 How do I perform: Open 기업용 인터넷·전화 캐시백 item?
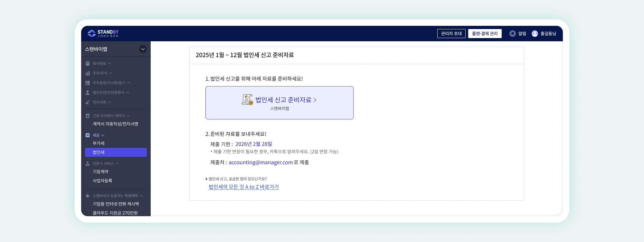(x=116, y=204)
